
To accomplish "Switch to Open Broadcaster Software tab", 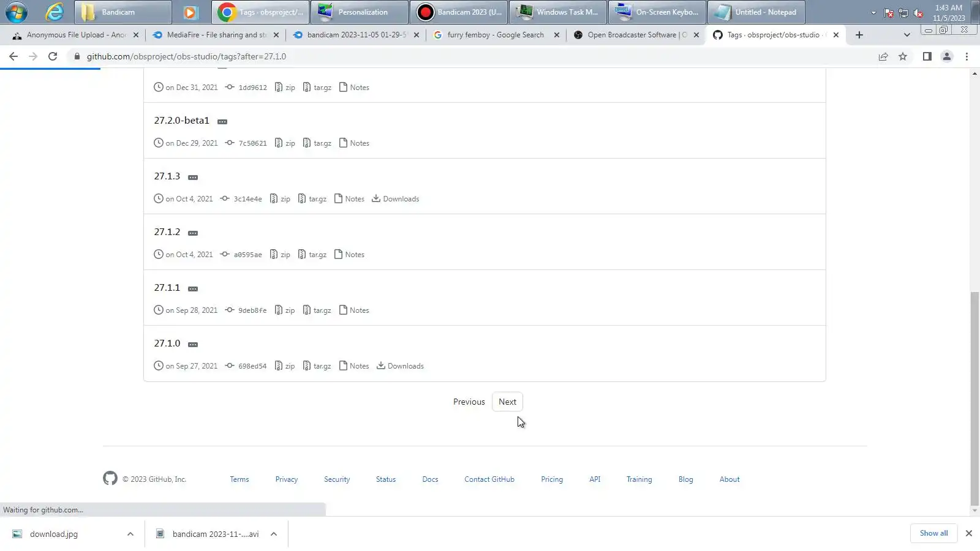I will point(636,35).
